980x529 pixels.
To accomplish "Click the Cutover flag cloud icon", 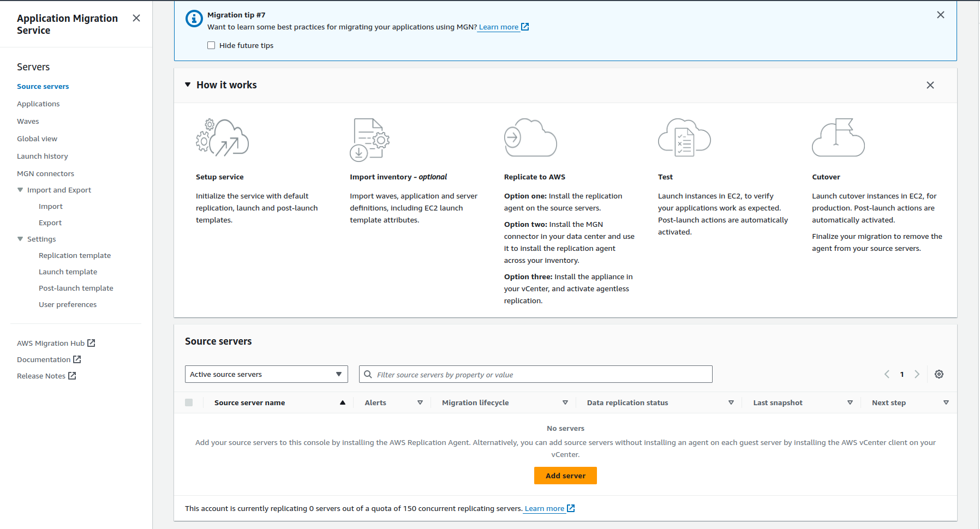I will coord(838,138).
